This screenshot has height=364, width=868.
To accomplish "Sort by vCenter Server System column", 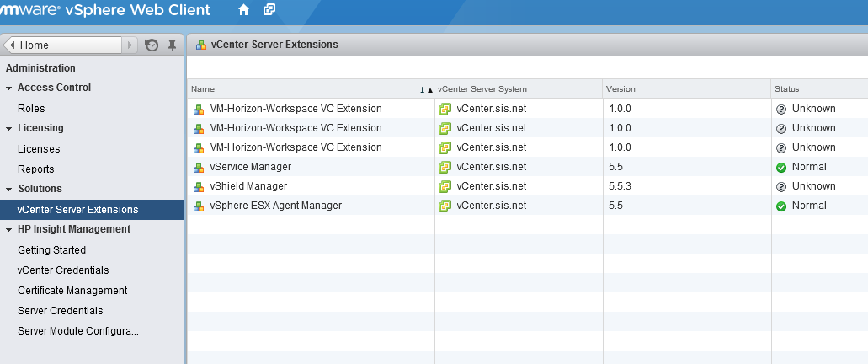I will coord(519,89).
